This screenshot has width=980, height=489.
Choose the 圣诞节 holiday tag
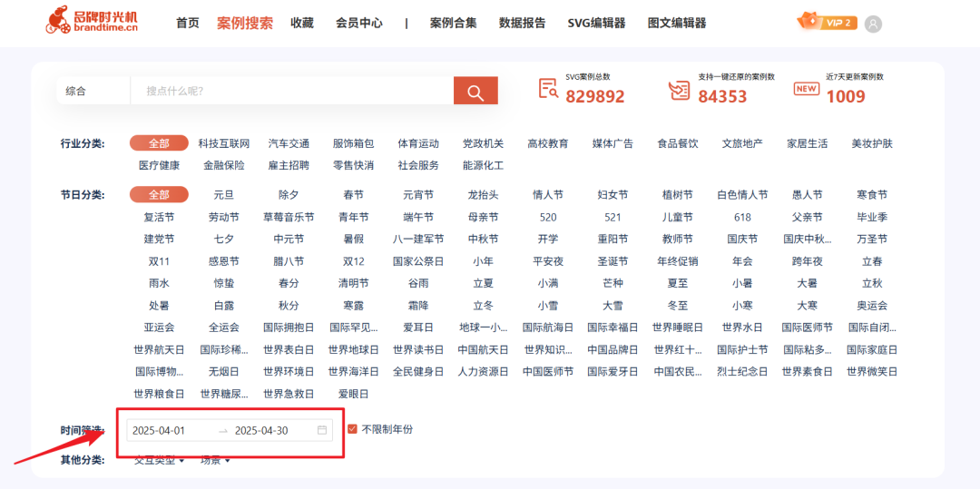tap(612, 261)
